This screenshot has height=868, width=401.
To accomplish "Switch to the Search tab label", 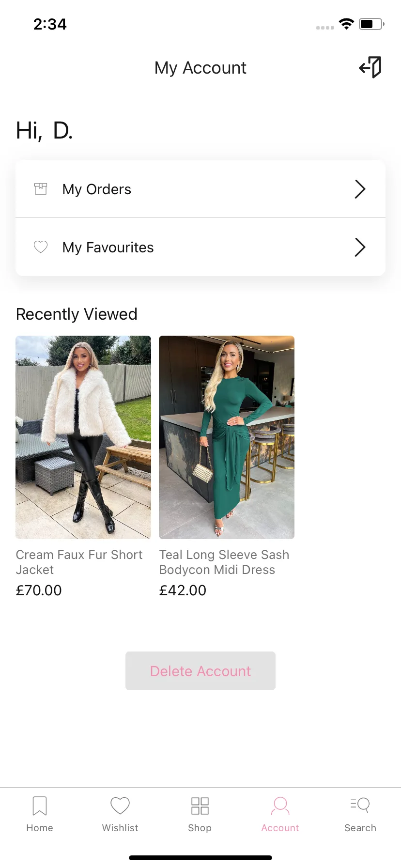I will (x=360, y=828).
